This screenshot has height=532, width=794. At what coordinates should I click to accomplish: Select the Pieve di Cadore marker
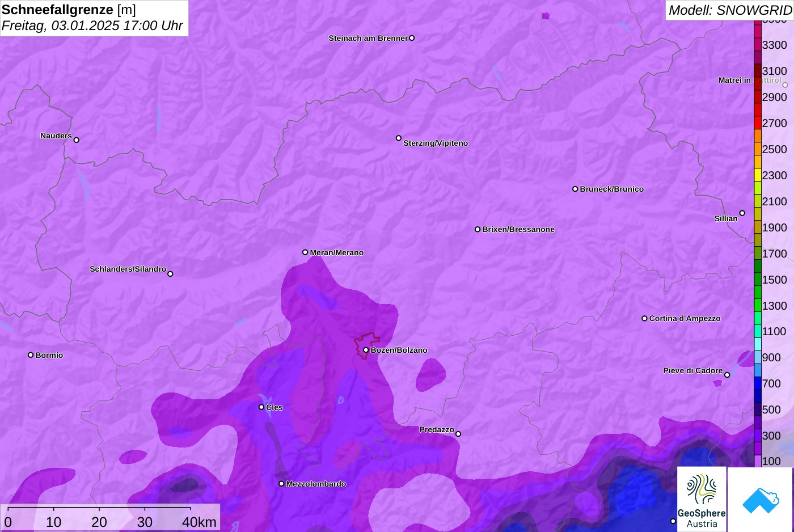pos(727,375)
